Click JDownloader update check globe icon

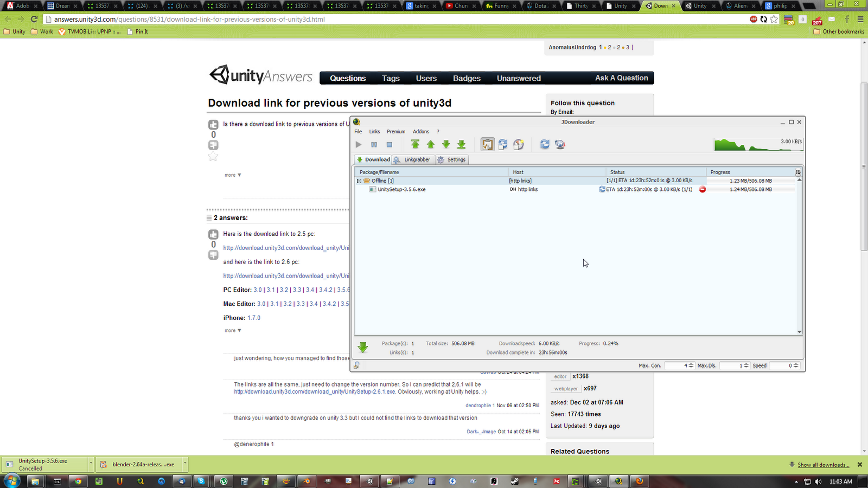[560, 144]
